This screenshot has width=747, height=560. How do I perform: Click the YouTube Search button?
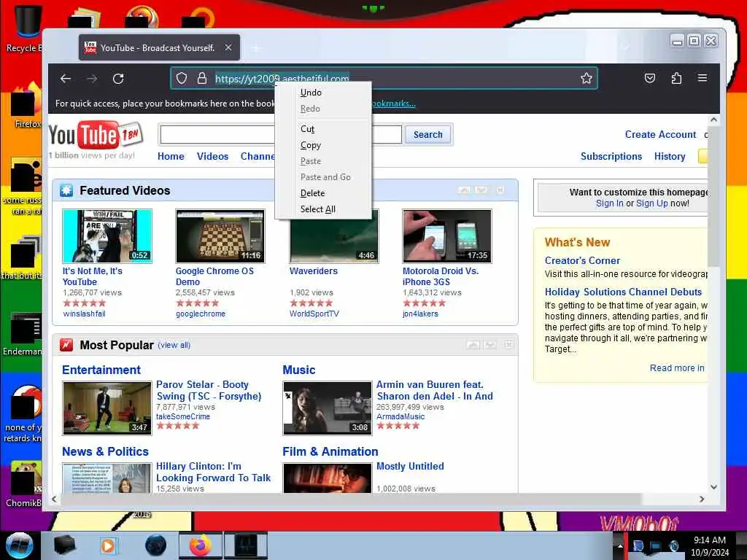[x=427, y=135]
